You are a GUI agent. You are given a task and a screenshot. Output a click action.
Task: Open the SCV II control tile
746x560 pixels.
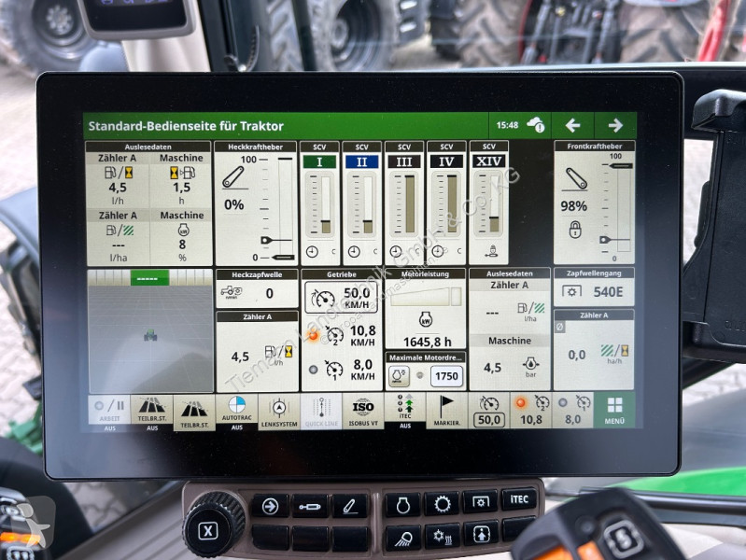362,203
